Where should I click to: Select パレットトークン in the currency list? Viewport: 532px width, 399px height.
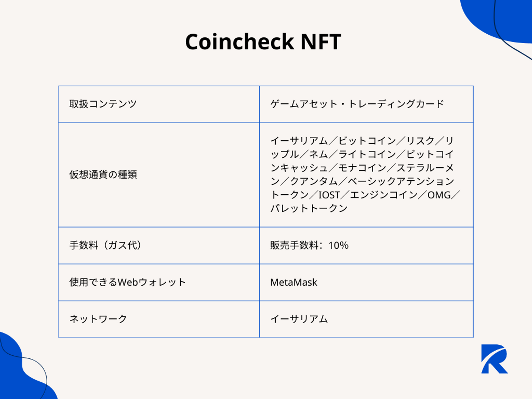coord(309,209)
